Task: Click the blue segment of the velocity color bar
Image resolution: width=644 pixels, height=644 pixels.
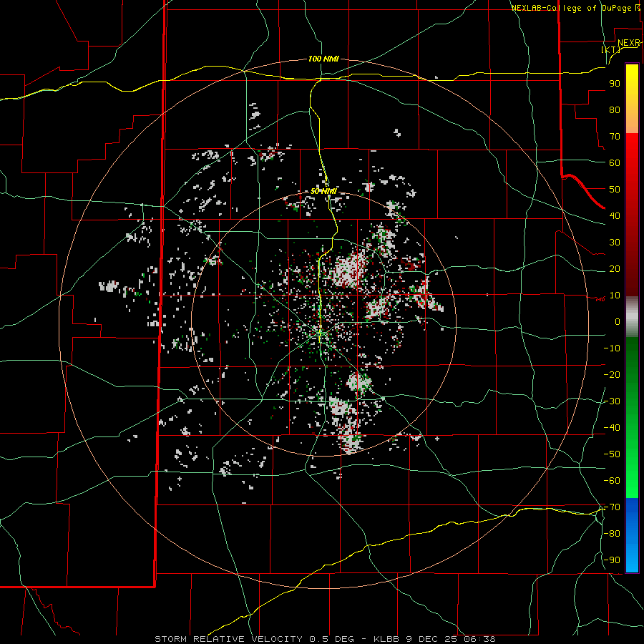Action: [x=632, y=535]
